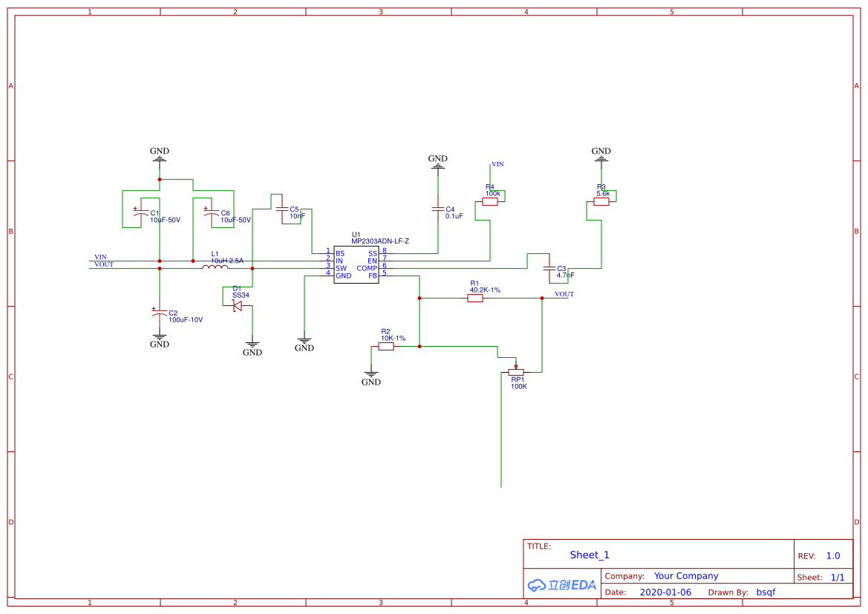Select the VIN net label at left edge
Viewport: 868px width, 614px height.
click(x=101, y=257)
